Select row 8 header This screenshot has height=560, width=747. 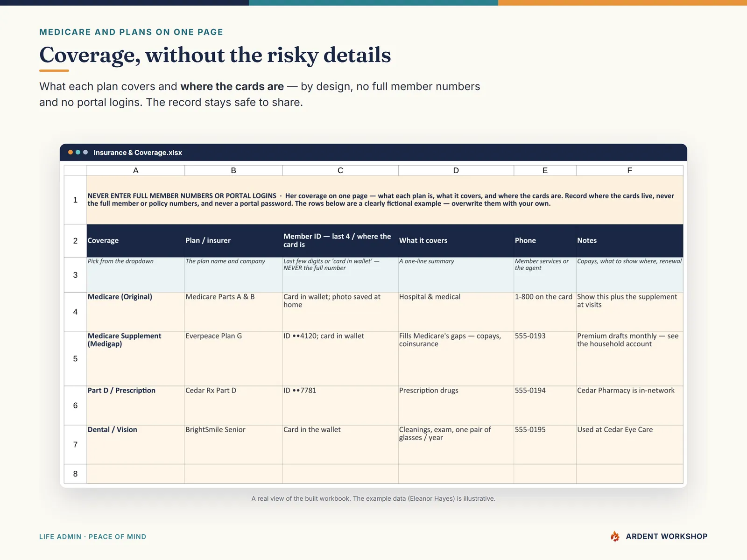(75, 474)
